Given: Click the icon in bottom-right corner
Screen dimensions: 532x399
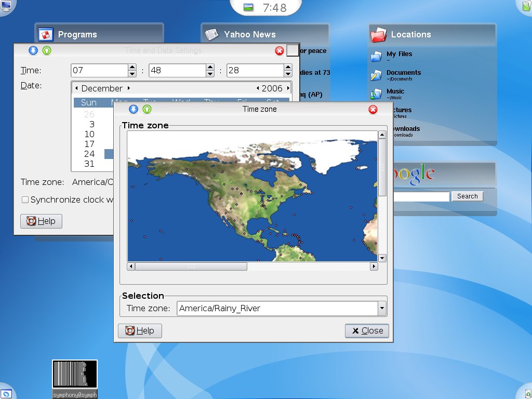Looking at the screenshot, I should coord(527,394).
